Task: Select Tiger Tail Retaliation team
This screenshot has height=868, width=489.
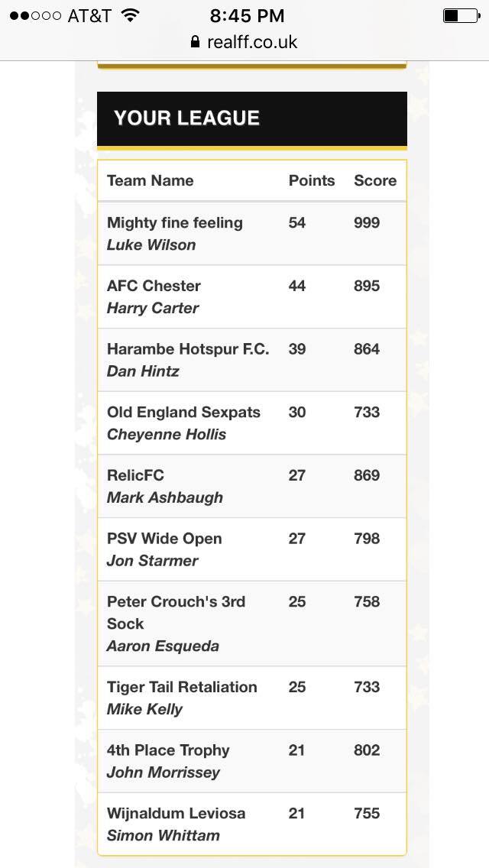Action: click(252, 698)
